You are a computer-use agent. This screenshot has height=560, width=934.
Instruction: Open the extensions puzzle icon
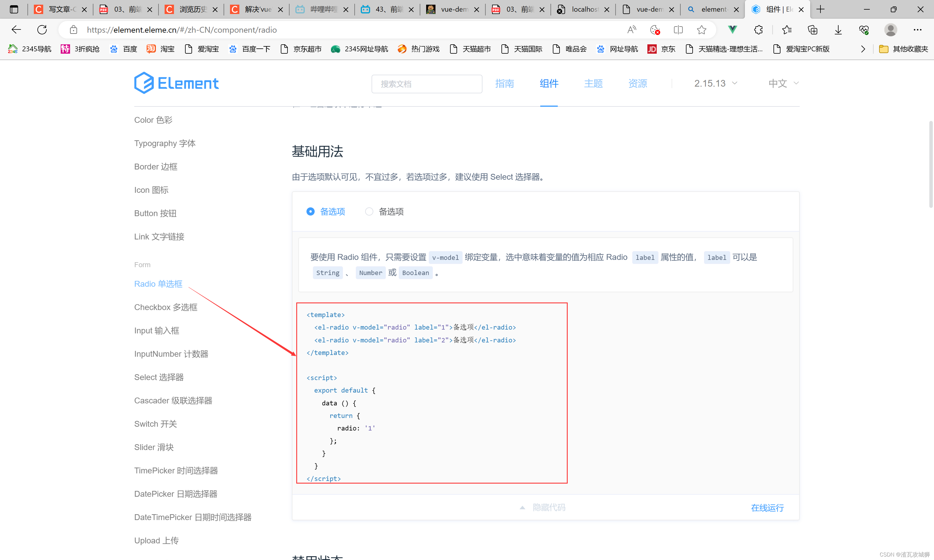pyautogui.click(x=759, y=30)
